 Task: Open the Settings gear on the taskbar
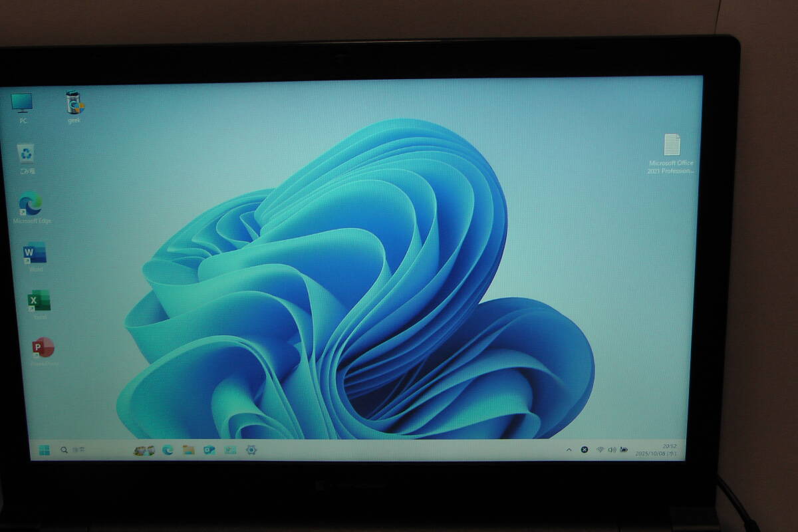point(251,450)
